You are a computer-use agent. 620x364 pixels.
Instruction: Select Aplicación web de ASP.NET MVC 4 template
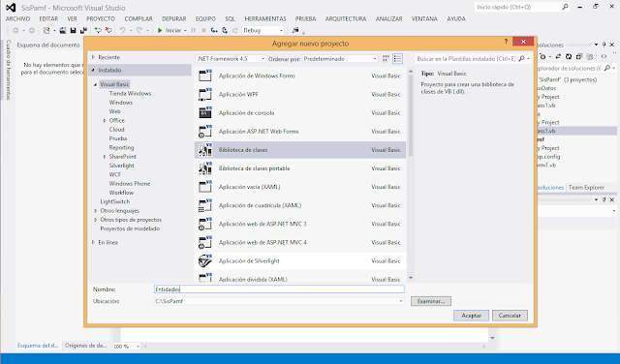[x=300, y=242]
